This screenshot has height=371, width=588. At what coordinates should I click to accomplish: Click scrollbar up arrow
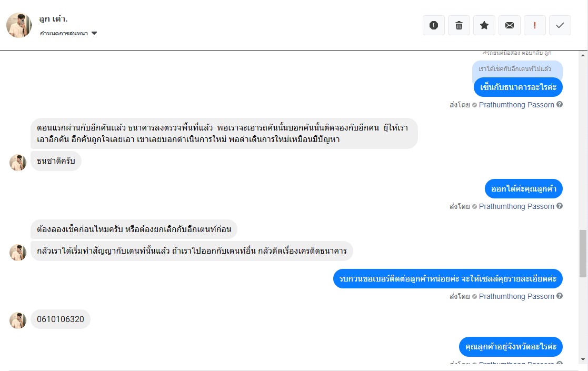tap(583, 55)
